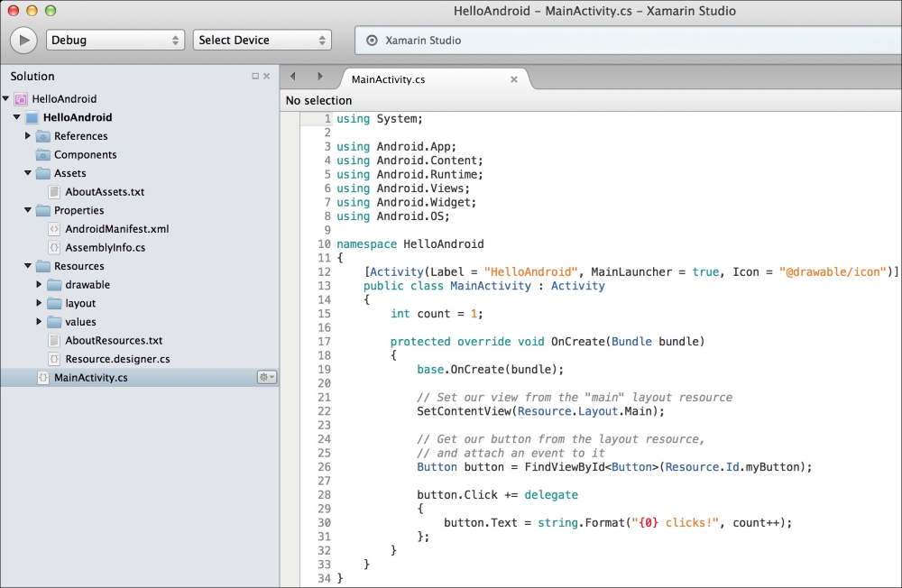Click the Activity attribute line

(631, 272)
